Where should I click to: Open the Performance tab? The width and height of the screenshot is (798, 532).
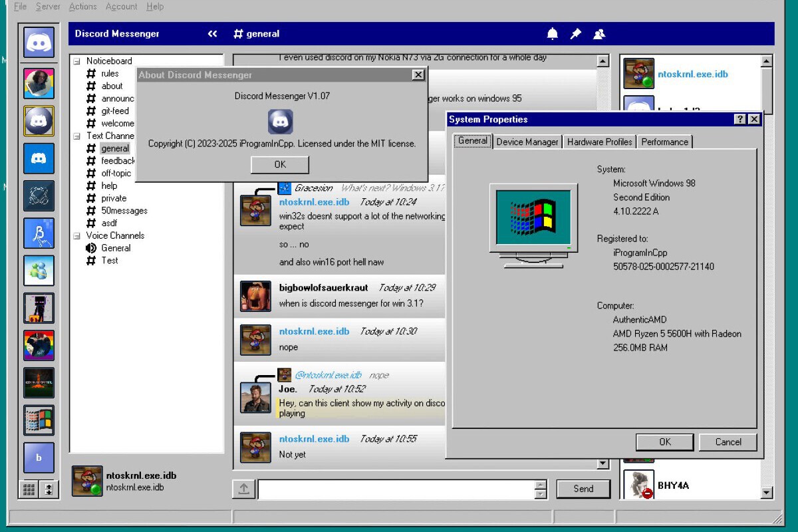coord(664,142)
